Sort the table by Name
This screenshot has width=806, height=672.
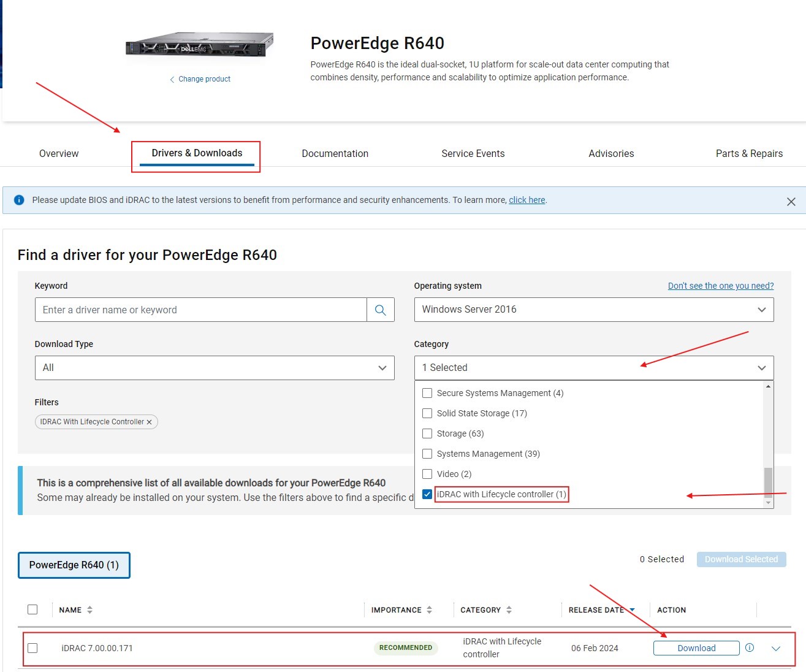[89, 609]
